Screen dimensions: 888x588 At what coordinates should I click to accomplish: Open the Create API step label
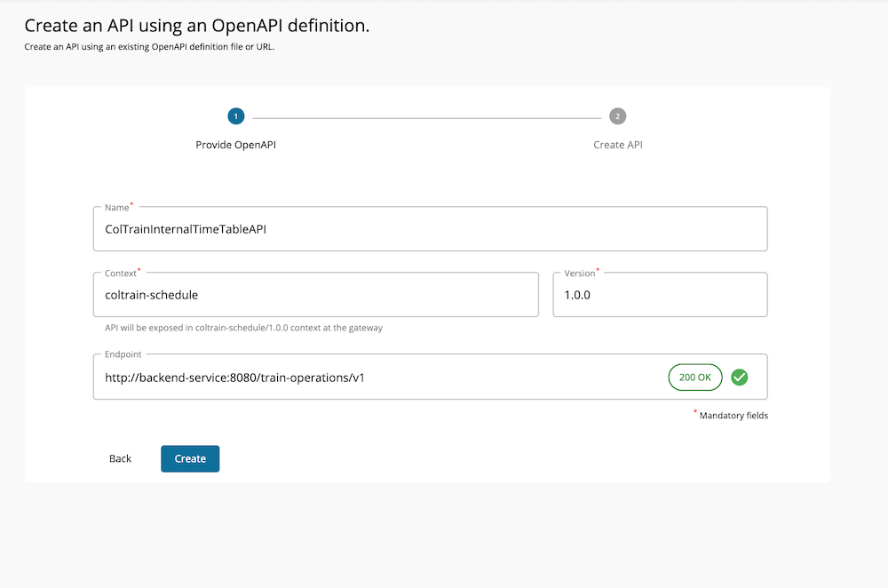point(617,144)
